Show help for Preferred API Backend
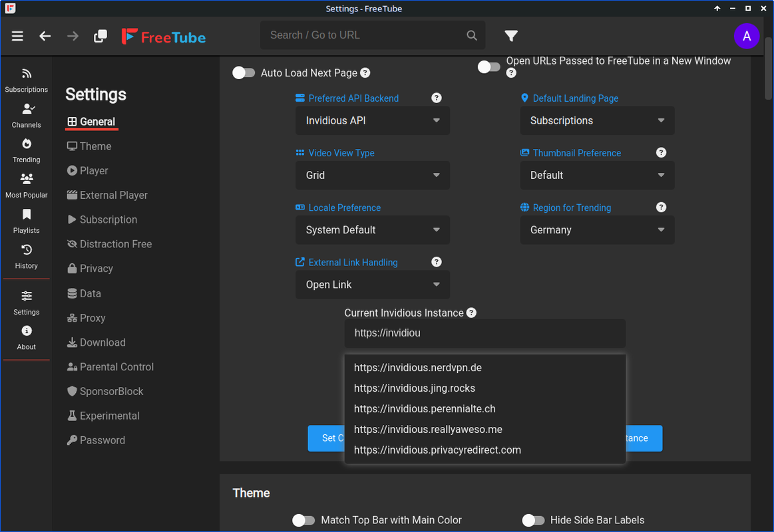The height and width of the screenshot is (532, 774). pos(437,98)
